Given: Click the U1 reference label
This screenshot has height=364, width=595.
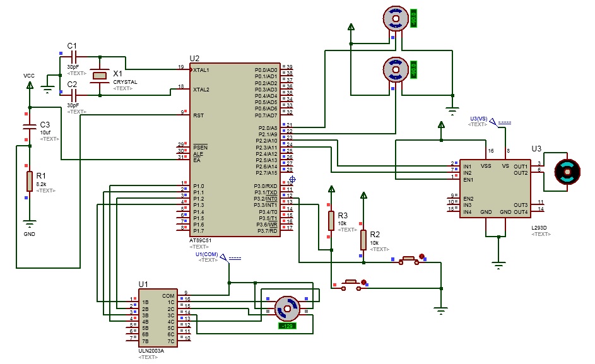Looking at the screenshot, I should pos(143,285).
